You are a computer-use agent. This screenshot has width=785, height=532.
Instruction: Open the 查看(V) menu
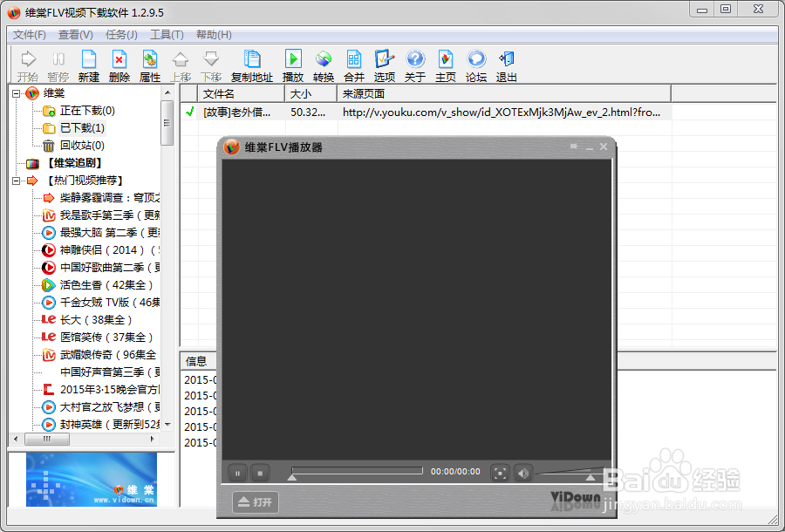click(76, 35)
